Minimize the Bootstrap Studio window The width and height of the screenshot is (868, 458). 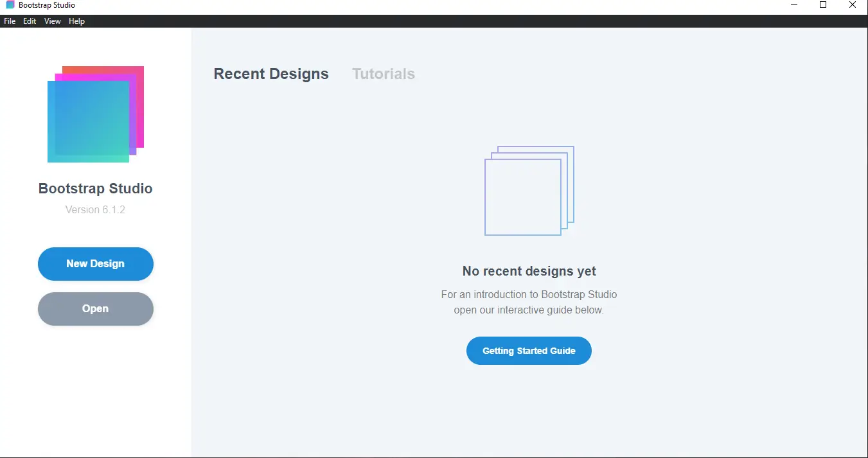click(x=794, y=5)
